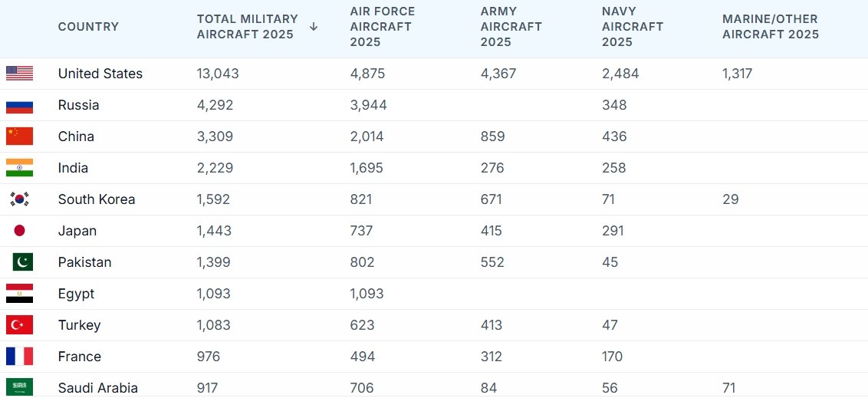
Task: Click the India flag icon
Action: click(19, 168)
